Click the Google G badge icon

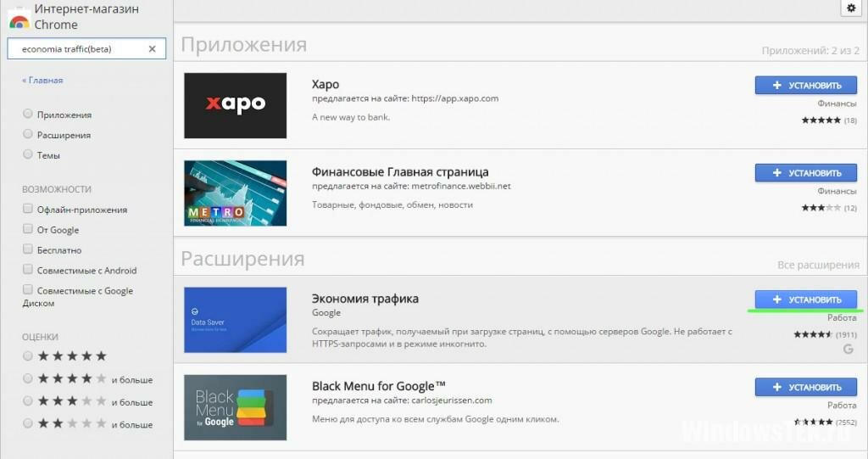point(848,349)
